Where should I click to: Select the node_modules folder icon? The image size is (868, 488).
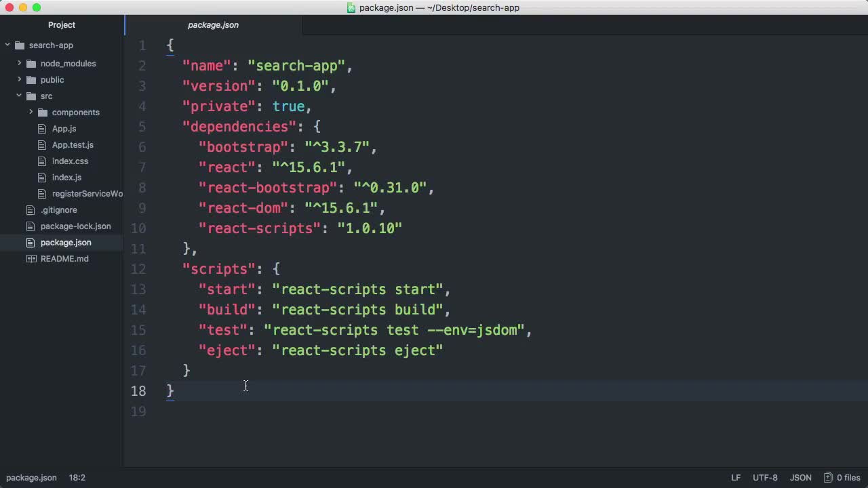point(31,63)
